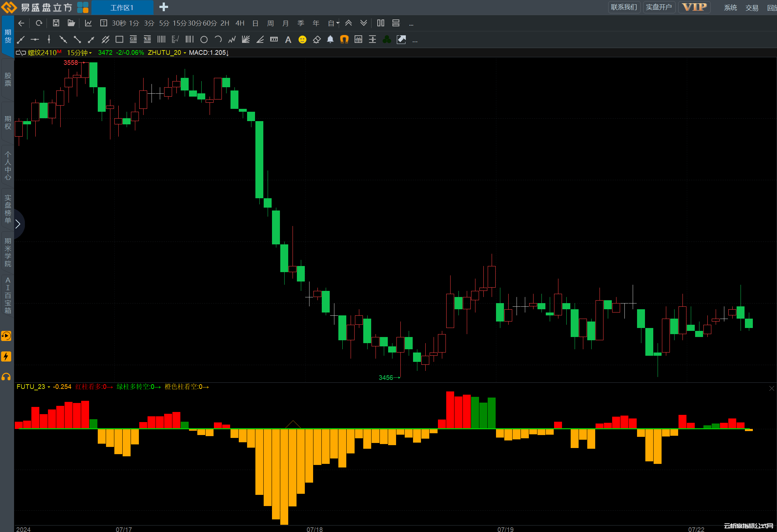777x532 pixels.
Task: Add a new workspace with plus button
Action: point(164,7)
